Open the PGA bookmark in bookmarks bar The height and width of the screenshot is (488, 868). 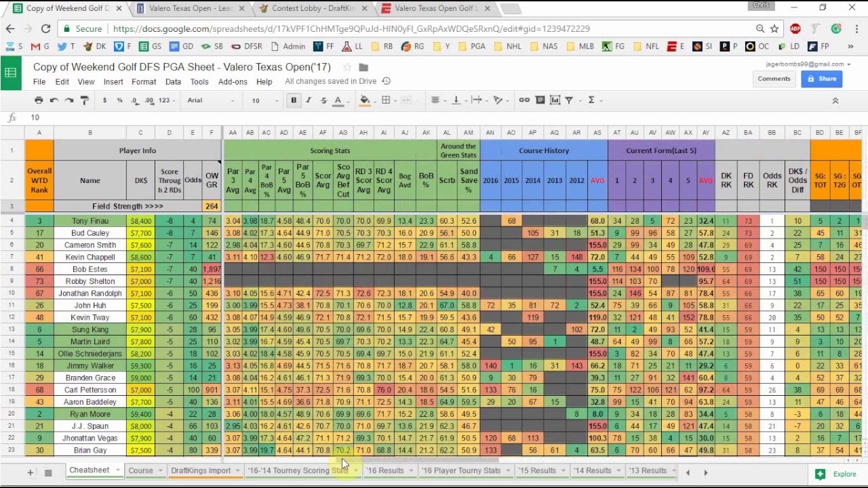coord(473,46)
